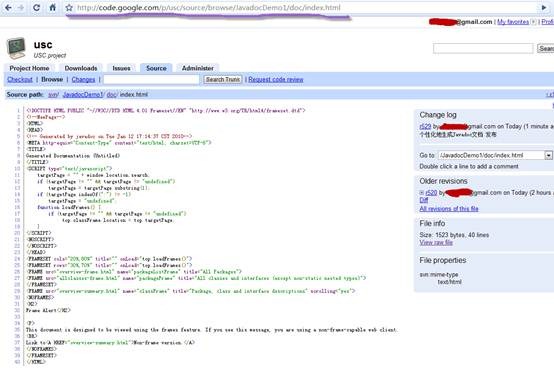554x377 pixels.
Task: Click the File properties heading
Action: (443, 260)
